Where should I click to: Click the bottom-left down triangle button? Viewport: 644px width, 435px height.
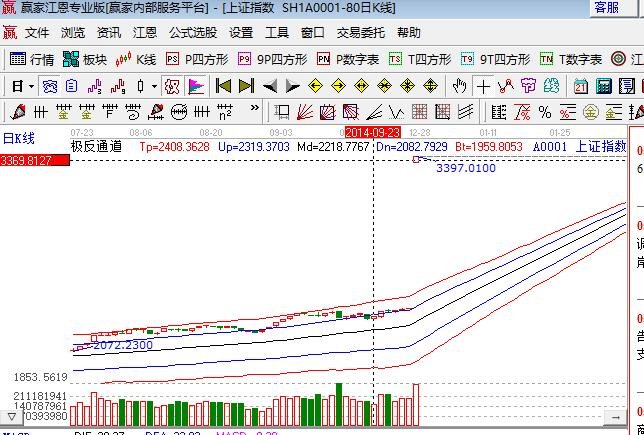(12, 417)
